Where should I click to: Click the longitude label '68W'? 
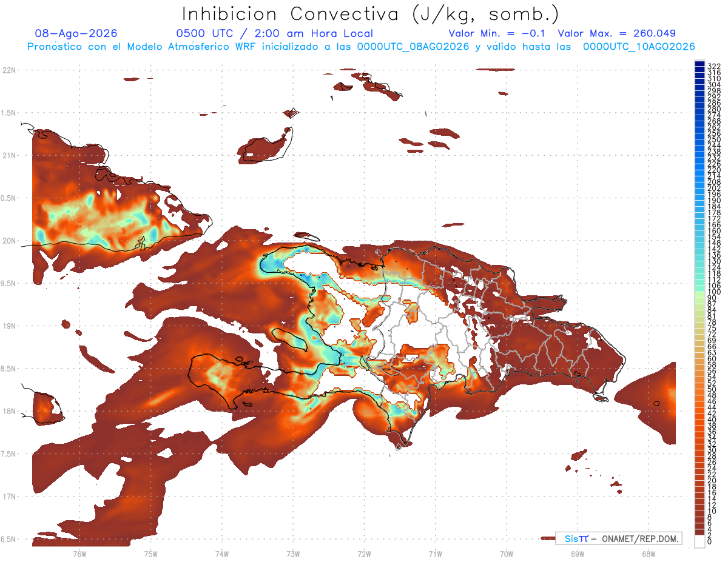pos(648,554)
